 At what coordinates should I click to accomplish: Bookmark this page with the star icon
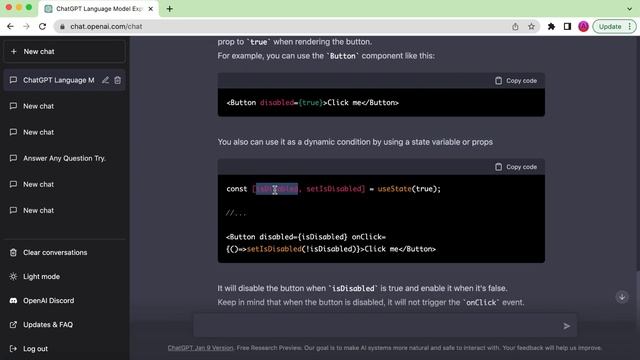(x=531, y=27)
